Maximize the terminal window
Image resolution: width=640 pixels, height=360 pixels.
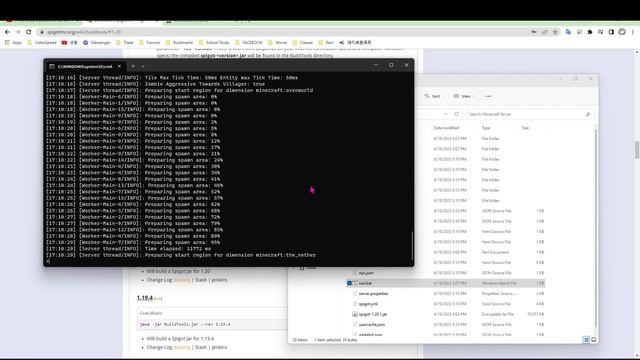[391, 65]
